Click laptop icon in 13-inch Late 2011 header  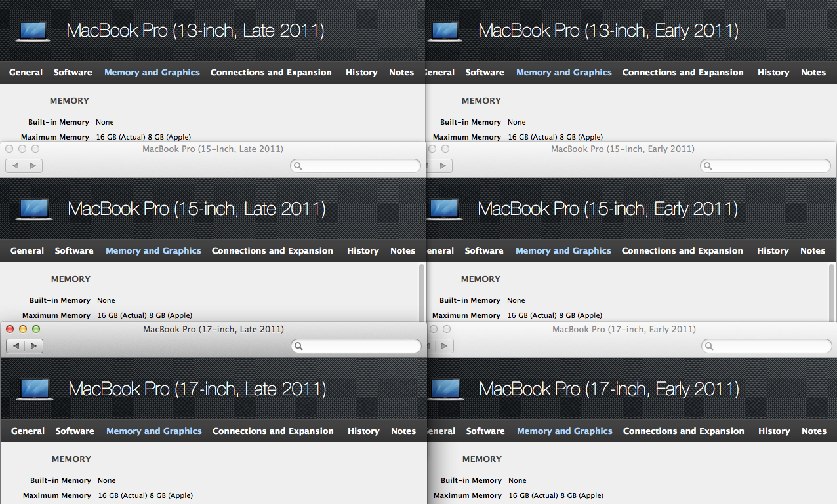(33, 31)
